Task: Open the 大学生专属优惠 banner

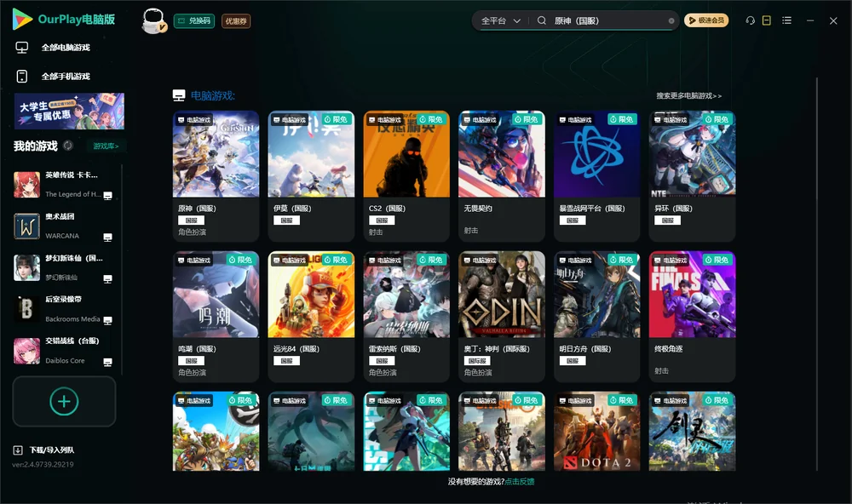Action: 69,112
